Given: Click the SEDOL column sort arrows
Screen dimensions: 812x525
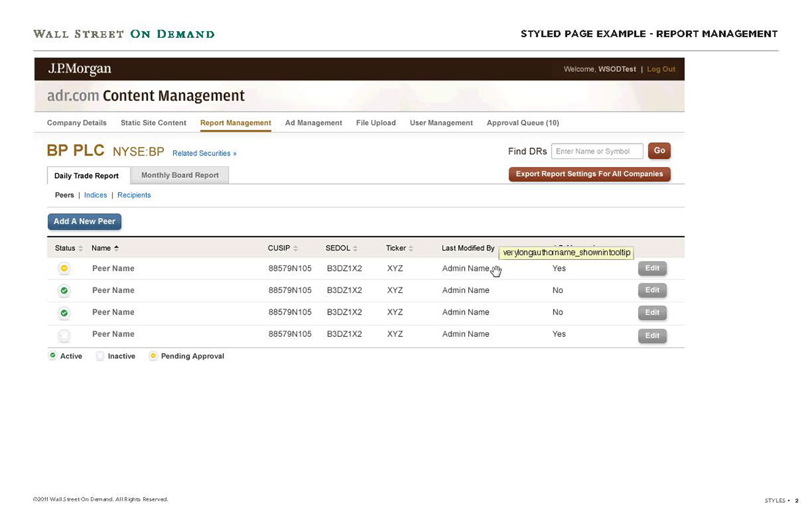Looking at the screenshot, I should click(x=355, y=249).
